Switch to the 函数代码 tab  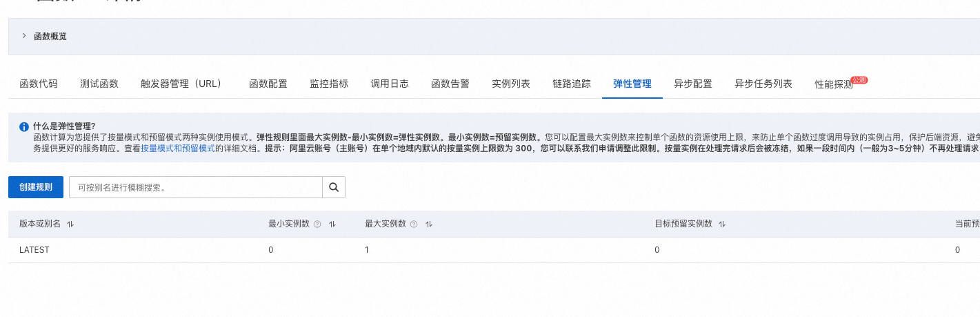[39, 84]
